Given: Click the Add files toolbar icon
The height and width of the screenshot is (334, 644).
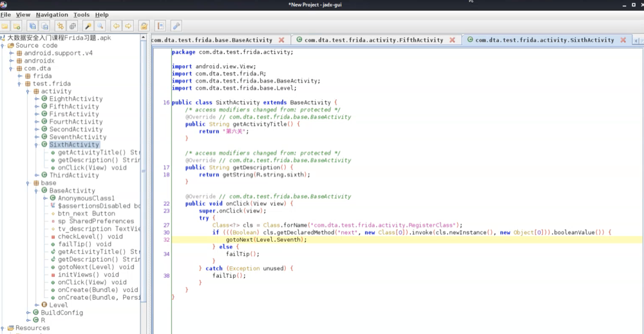Looking at the screenshot, I should (x=17, y=26).
